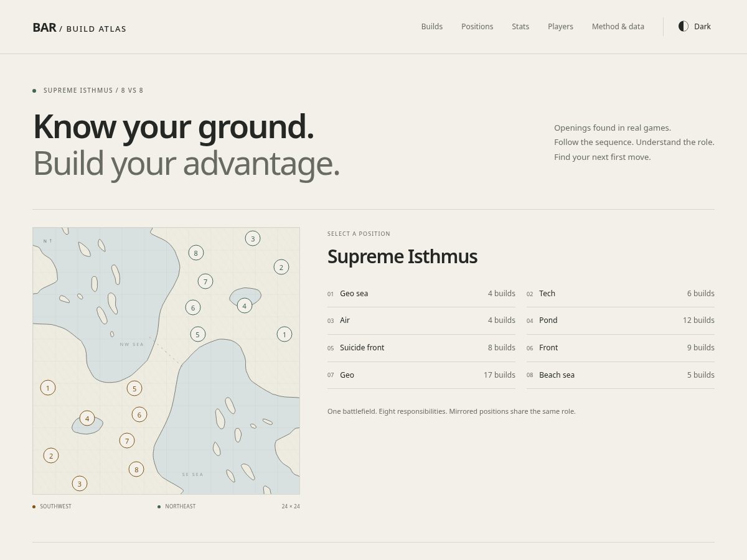Open the Suicide front position row

(421, 348)
